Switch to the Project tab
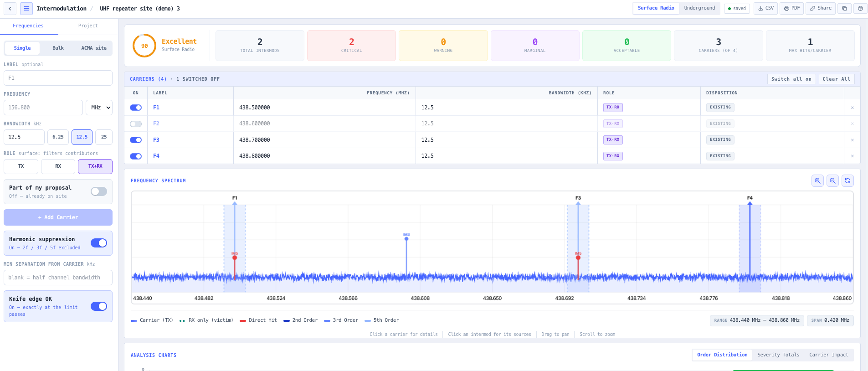 click(88, 26)
